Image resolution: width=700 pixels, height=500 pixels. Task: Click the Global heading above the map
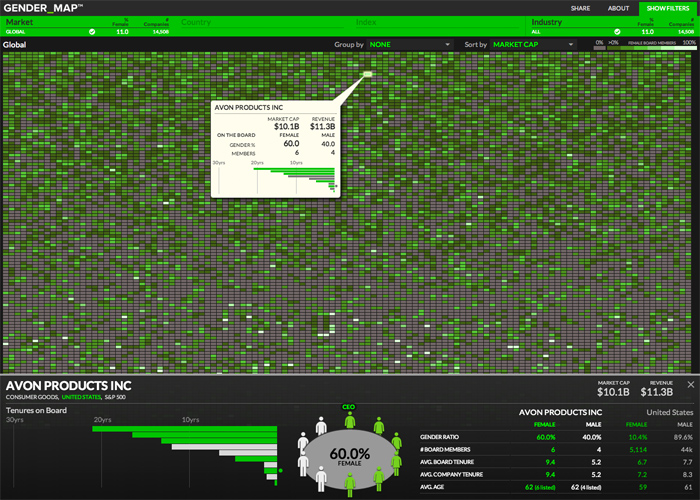pyautogui.click(x=14, y=45)
